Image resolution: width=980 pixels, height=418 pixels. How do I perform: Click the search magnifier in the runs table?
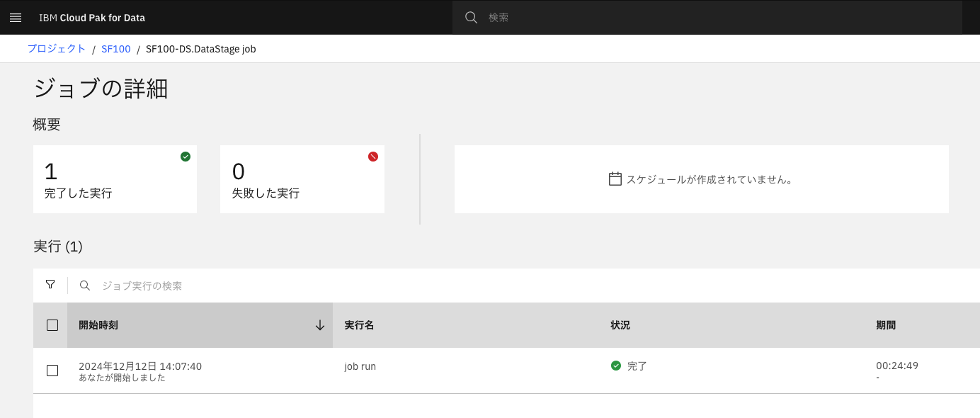point(84,285)
